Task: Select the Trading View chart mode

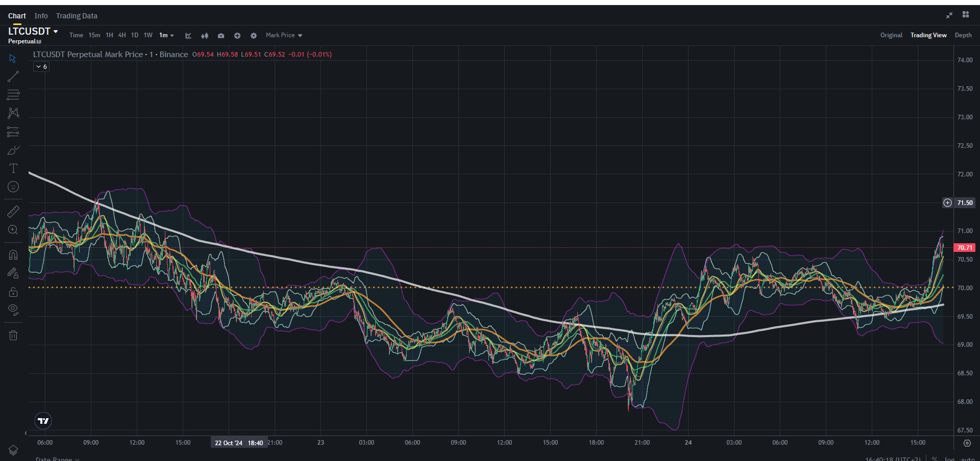Action: [x=928, y=35]
